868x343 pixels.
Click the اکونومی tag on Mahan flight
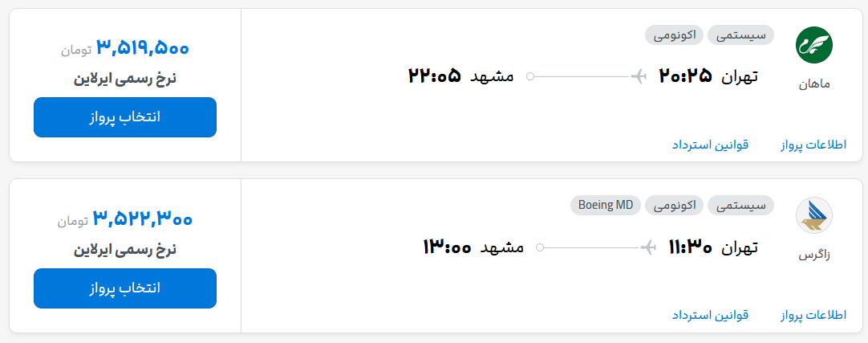point(675,35)
